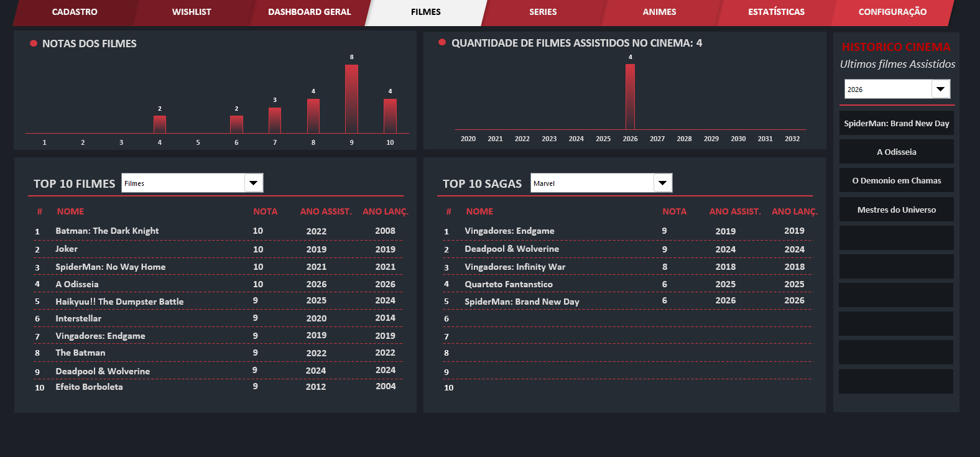Click Vingadores: Endgame in Top 10 Filmes

pos(100,336)
